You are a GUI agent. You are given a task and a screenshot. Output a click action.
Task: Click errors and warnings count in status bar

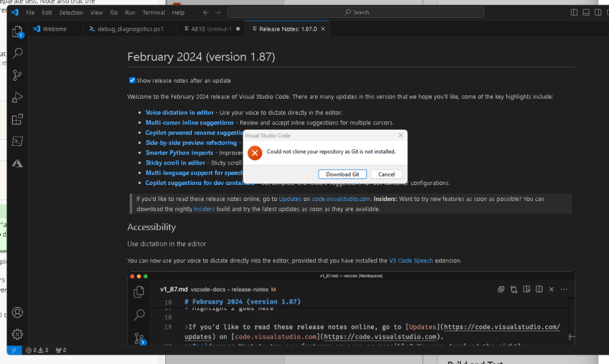coord(37,350)
